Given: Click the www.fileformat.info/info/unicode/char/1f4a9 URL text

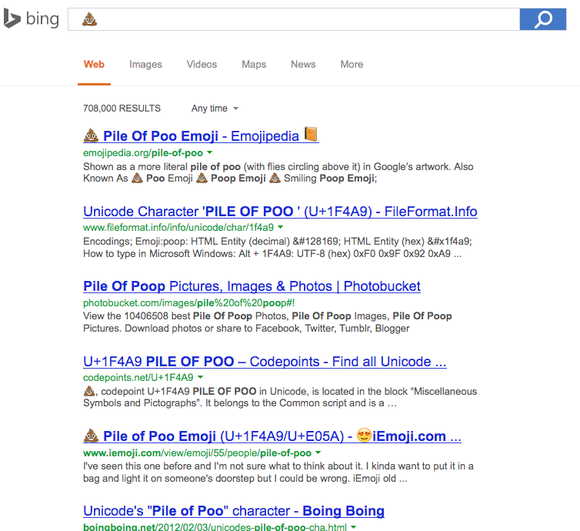Looking at the screenshot, I should [x=178, y=227].
